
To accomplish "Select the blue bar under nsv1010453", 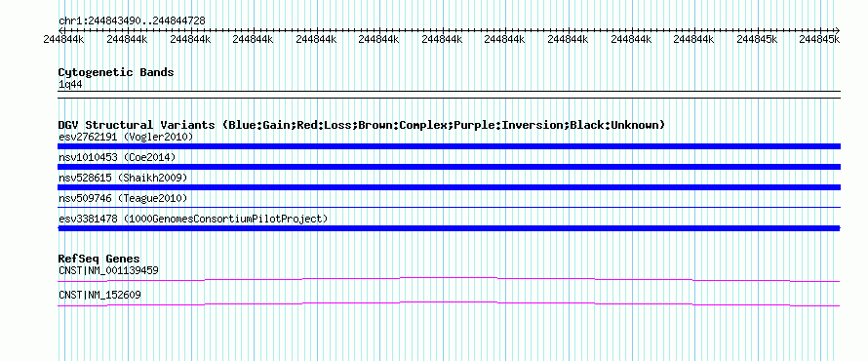I will click(449, 167).
